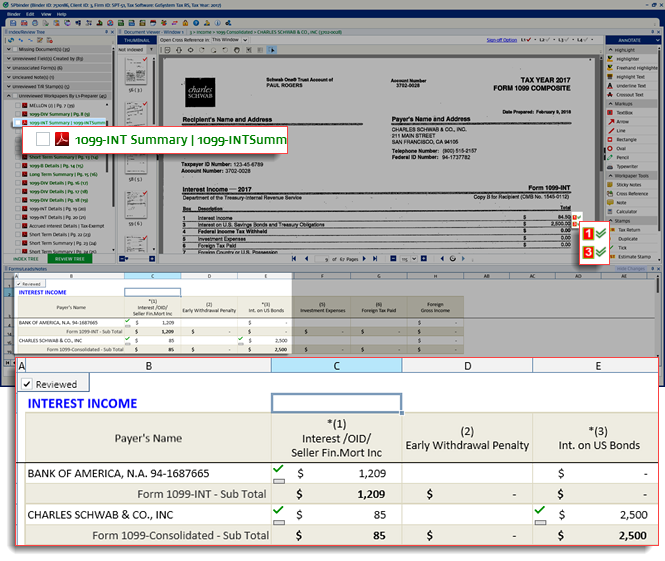Collapse Unreviewed Workpapers By L1-Preparer group
Image resolution: width=665 pixels, height=561 pixels.
9,94
